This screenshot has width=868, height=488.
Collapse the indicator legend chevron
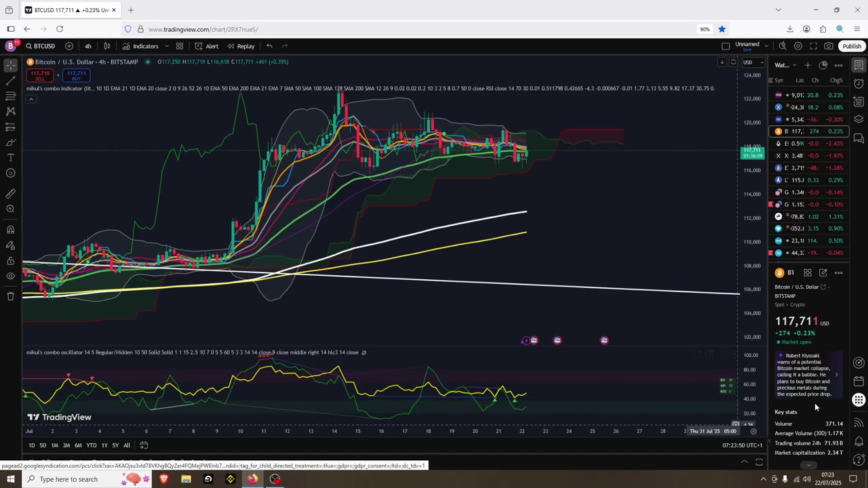[x=31, y=99]
